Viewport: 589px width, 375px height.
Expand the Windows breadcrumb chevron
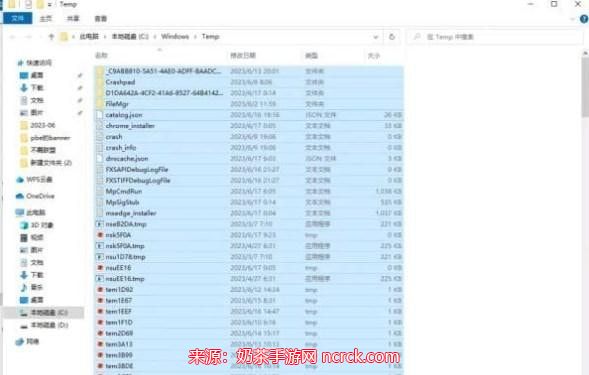195,36
